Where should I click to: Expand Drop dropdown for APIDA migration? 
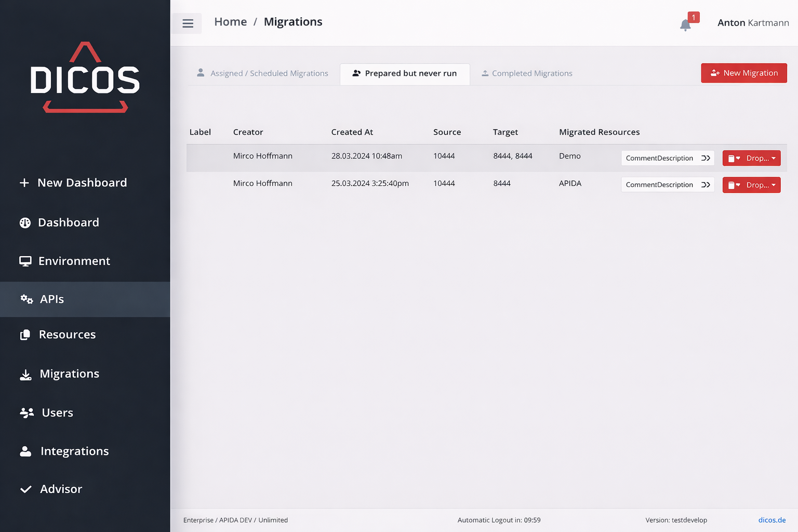point(751,185)
